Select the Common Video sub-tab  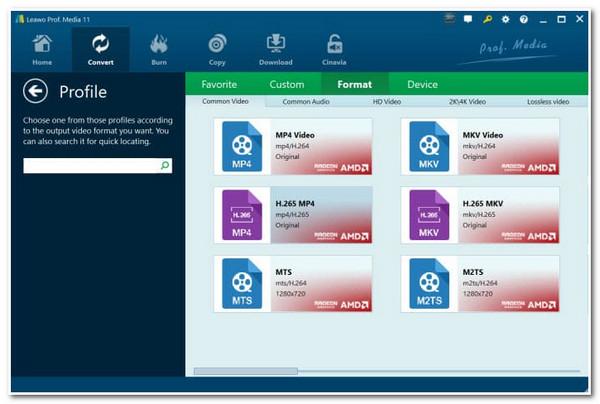[225, 101]
